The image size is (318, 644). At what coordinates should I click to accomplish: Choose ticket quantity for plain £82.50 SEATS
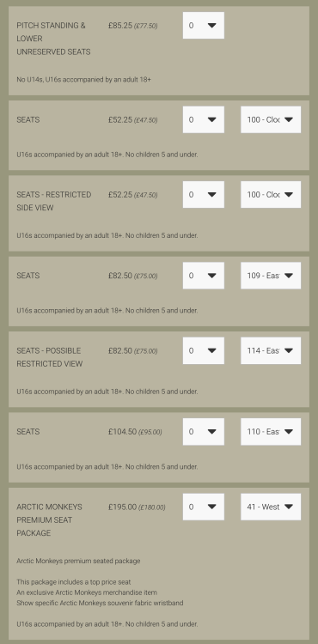click(x=204, y=276)
